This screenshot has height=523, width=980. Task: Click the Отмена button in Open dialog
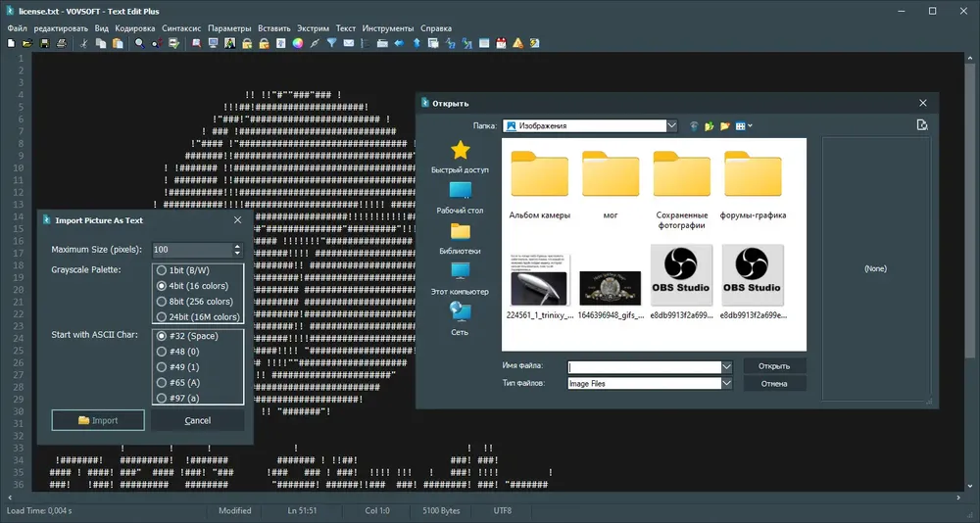point(774,384)
